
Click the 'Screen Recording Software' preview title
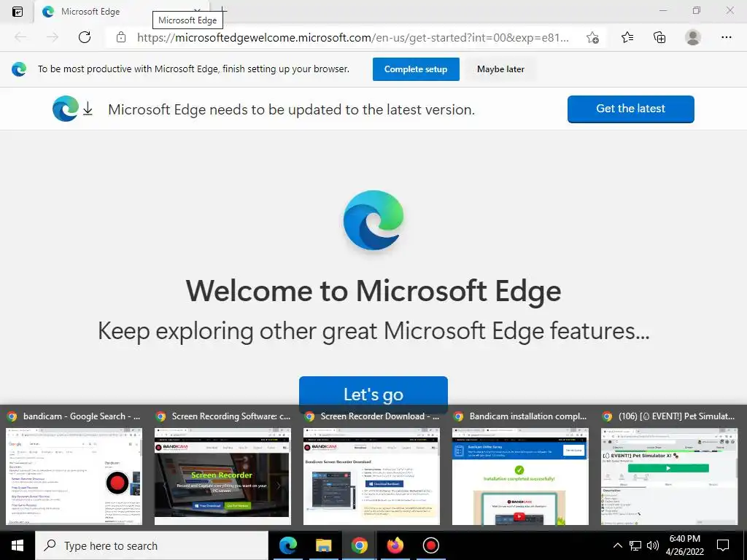pyautogui.click(x=231, y=416)
